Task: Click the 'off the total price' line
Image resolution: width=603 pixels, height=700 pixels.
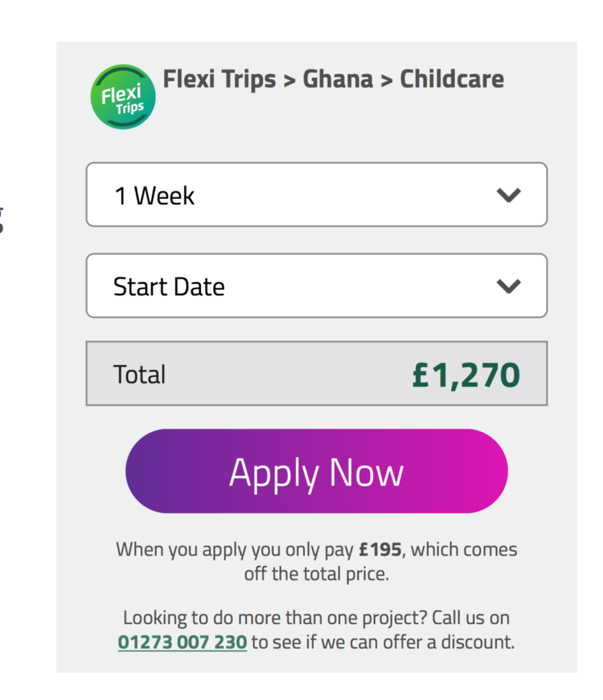Action: click(316, 574)
